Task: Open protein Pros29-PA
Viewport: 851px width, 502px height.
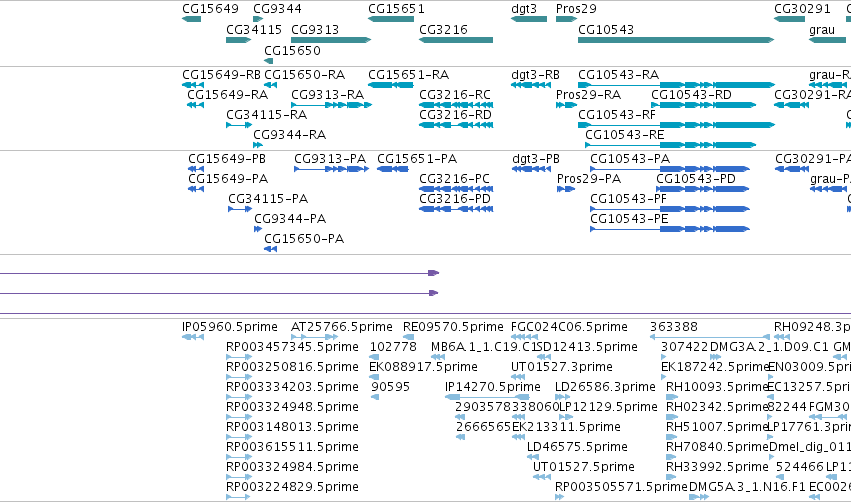Action: [x=566, y=189]
